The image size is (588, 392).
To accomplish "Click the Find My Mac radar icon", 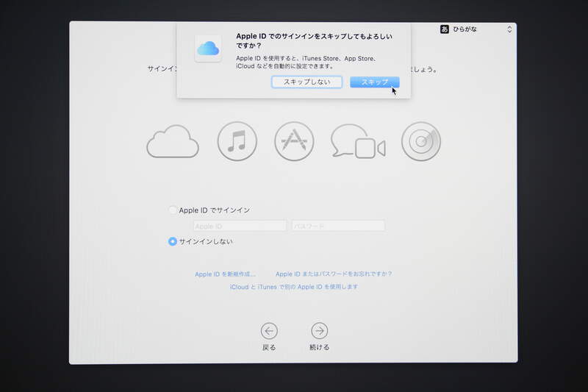I will click(x=421, y=141).
